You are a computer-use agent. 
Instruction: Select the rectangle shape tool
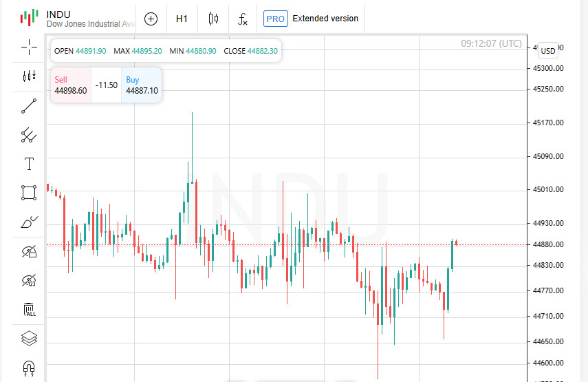[x=29, y=193]
